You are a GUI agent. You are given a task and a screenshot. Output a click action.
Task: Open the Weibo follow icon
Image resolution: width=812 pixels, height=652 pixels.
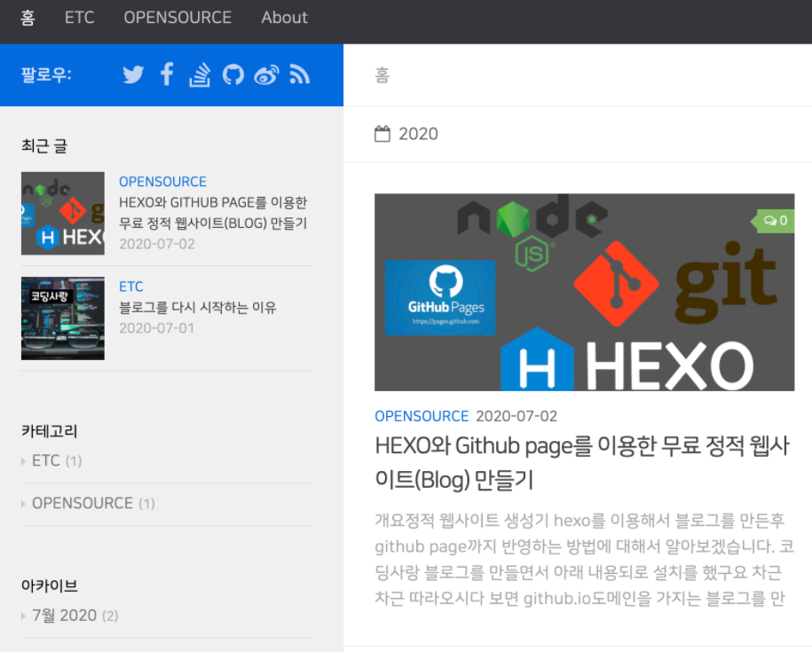pos(267,75)
